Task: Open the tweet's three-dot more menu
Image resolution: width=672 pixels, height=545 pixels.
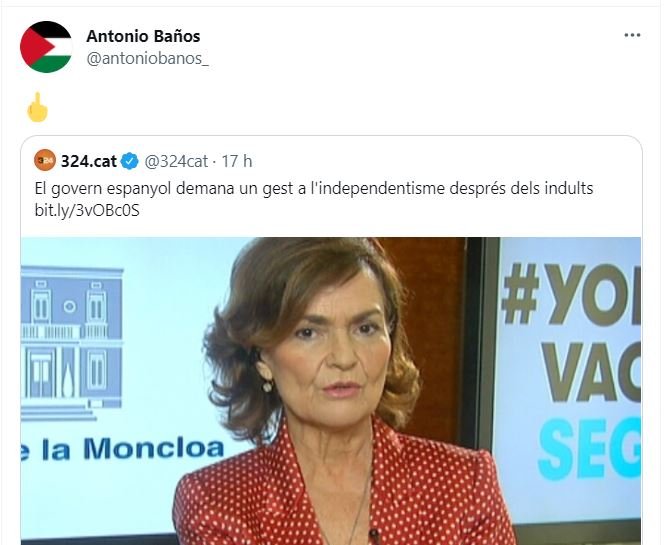Action: (x=632, y=35)
